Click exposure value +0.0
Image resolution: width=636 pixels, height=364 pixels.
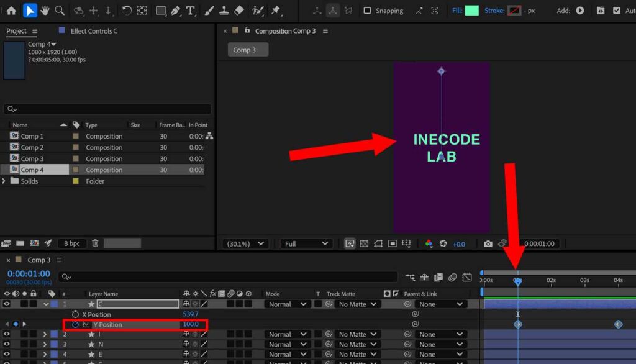(459, 244)
